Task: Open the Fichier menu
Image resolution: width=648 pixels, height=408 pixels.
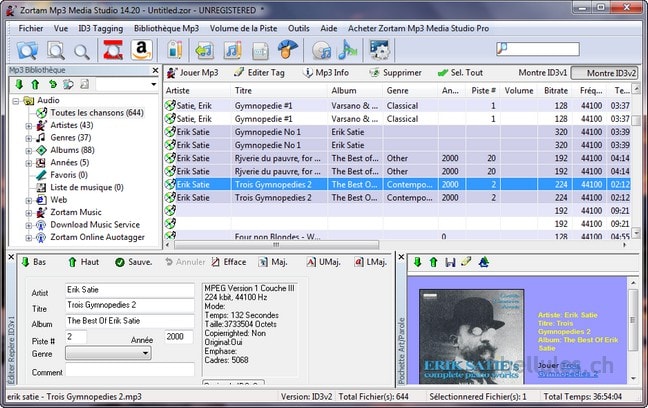Action: tap(31, 29)
